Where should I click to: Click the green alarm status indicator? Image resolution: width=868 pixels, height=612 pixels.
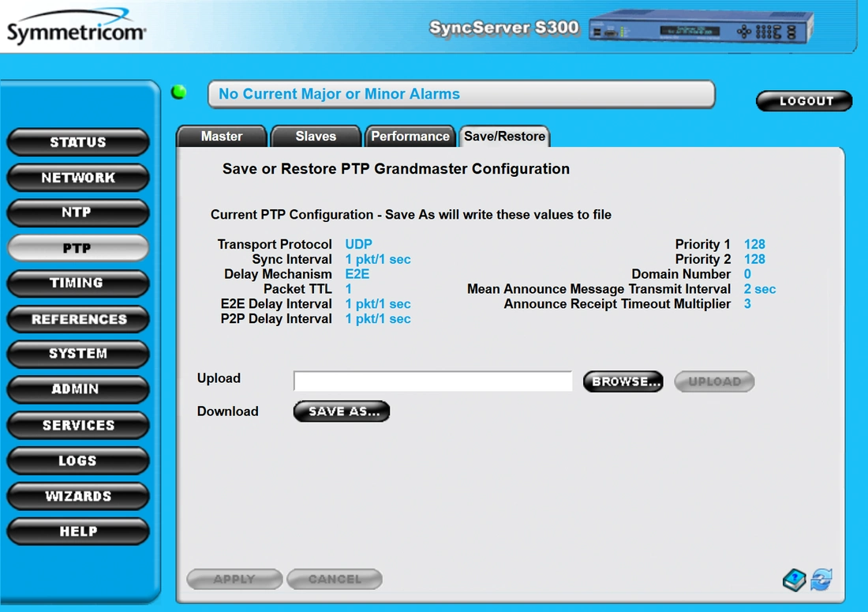point(179,92)
